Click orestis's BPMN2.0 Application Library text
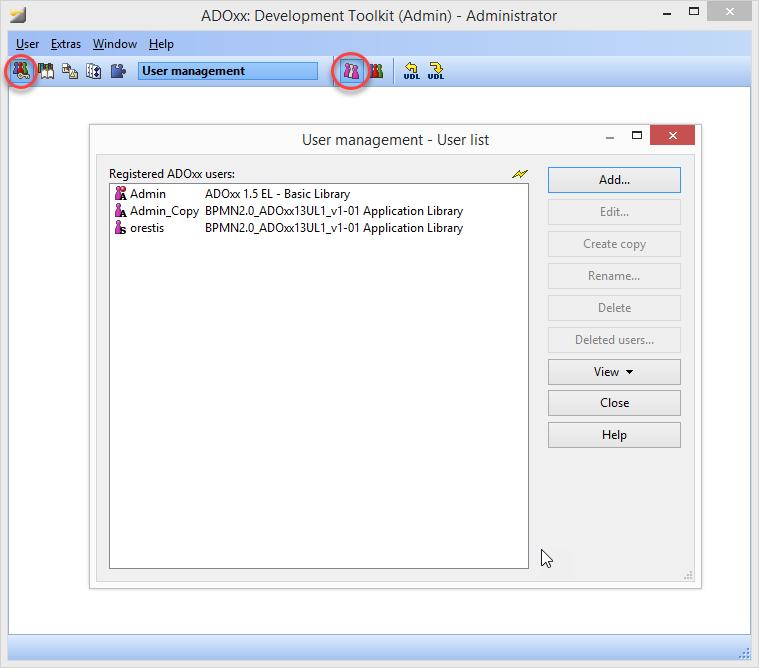Image resolution: width=759 pixels, height=668 pixels. [x=334, y=228]
